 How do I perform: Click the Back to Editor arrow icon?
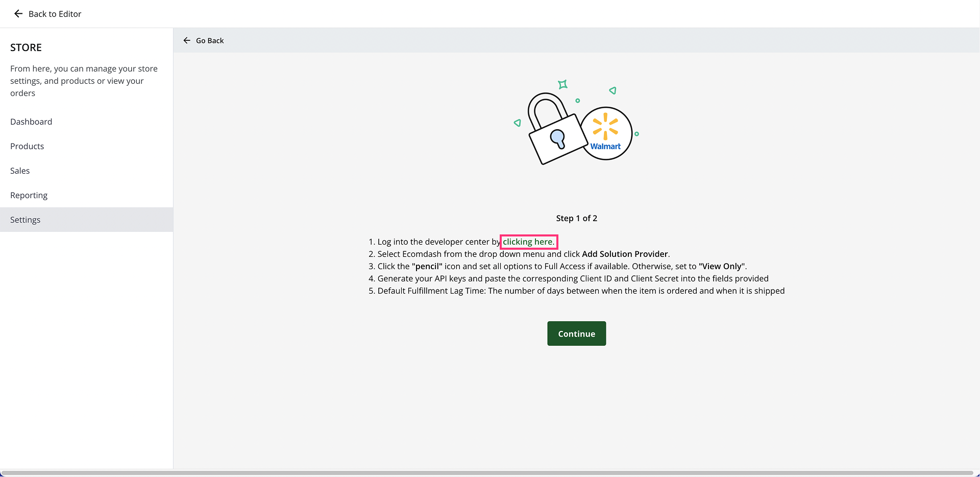point(18,14)
